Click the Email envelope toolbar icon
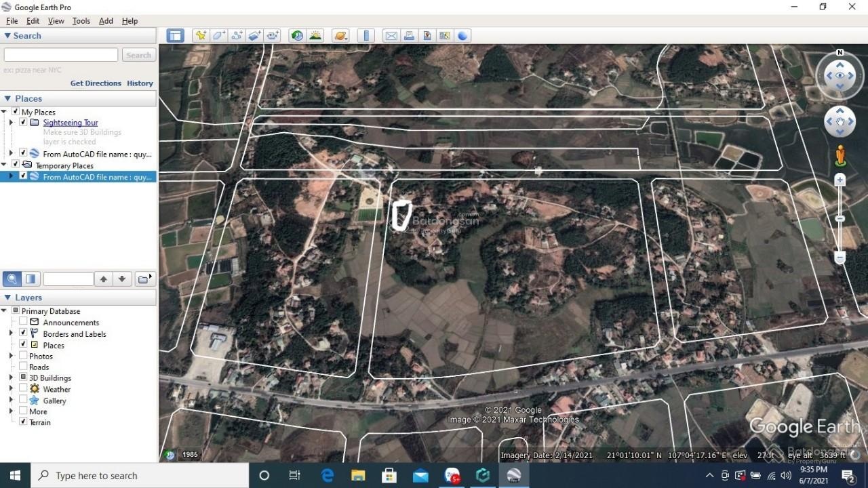This screenshot has height=488, width=868. [x=391, y=36]
